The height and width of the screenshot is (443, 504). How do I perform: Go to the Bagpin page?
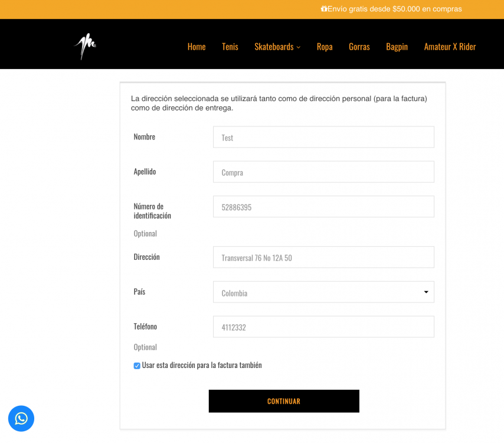coord(397,47)
